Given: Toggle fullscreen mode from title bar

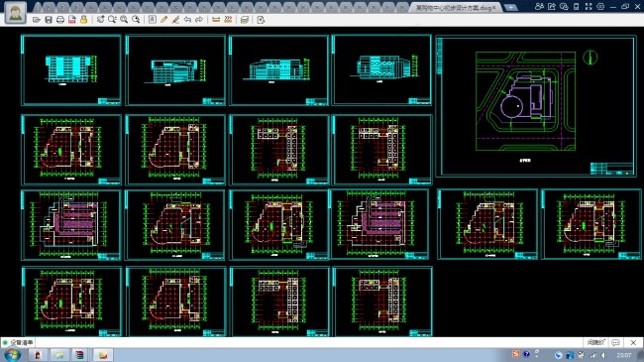Looking at the screenshot, I should pos(589,7).
